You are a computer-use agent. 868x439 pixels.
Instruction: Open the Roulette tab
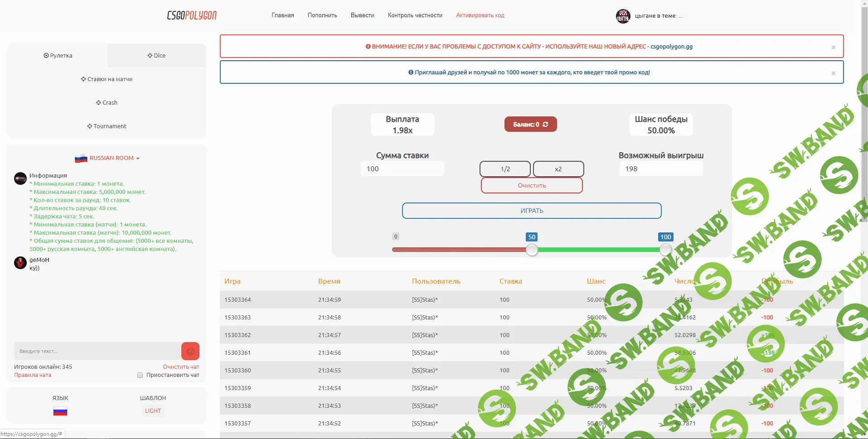(x=58, y=56)
